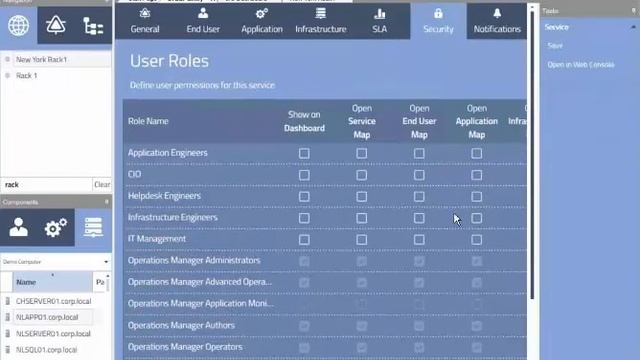Screen dimensions: 640x360
Task: Sort components by Name column header
Action: point(52,282)
